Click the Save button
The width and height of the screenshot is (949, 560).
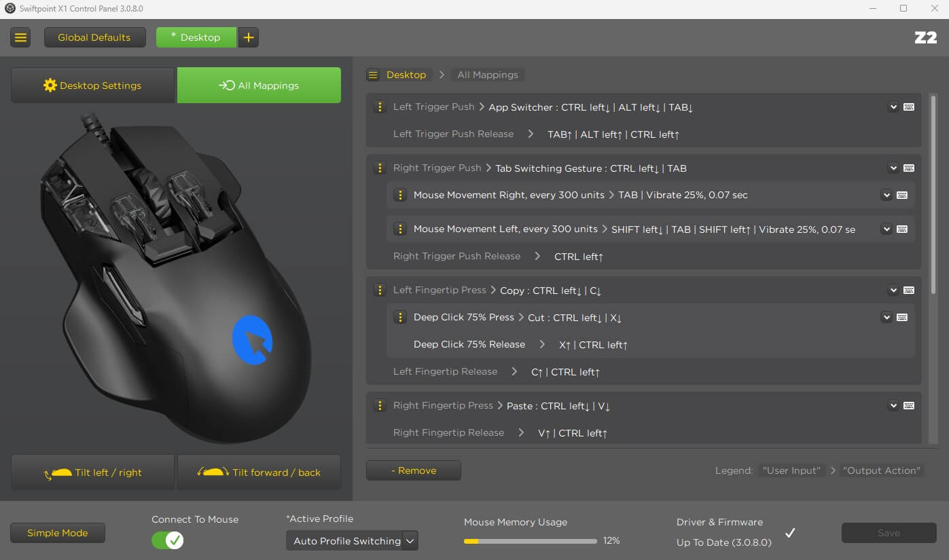(889, 533)
